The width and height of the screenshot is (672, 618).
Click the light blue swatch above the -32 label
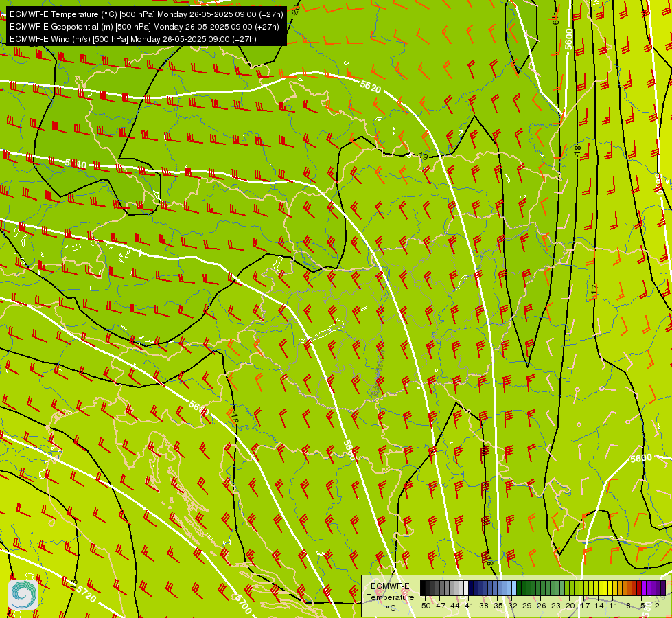tap(514, 588)
